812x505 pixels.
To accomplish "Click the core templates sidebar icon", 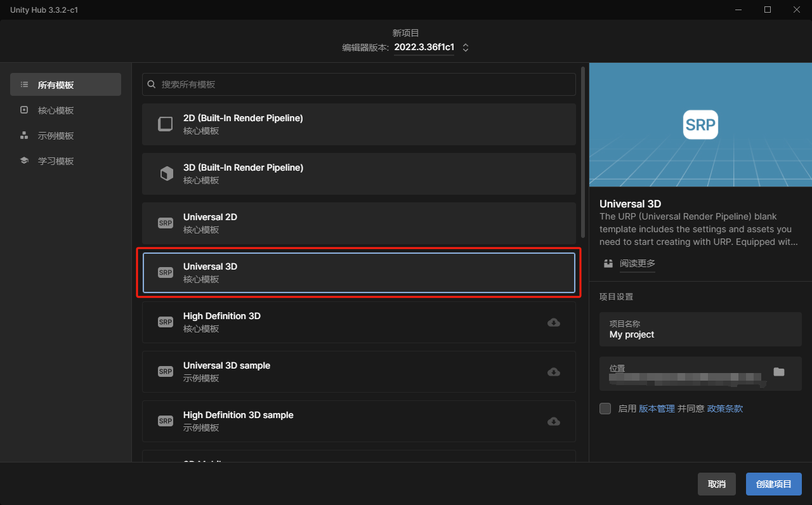I will tap(24, 110).
